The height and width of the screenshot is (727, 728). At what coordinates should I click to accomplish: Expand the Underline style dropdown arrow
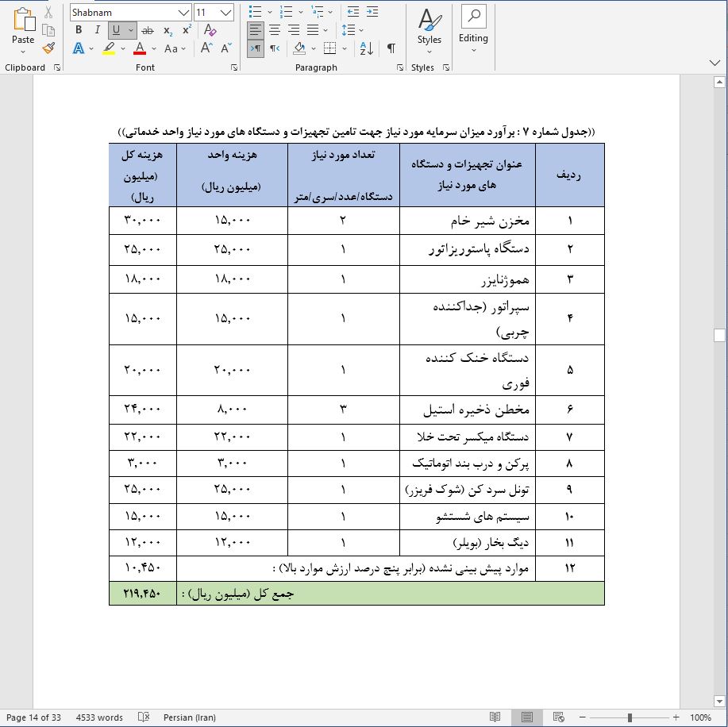pyautogui.click(x=129, y=29)
